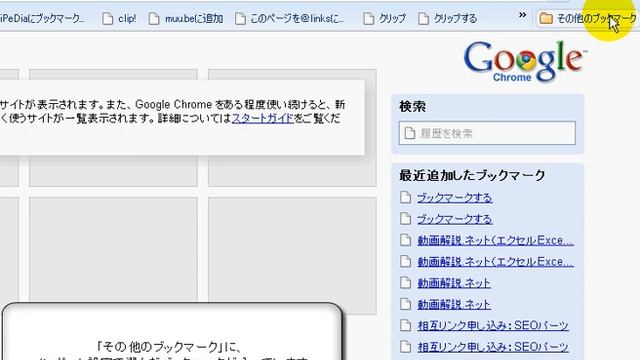Open the "その他のブックマーク" folder
This screenshot has width=640, height=360.
click(587, 18)
